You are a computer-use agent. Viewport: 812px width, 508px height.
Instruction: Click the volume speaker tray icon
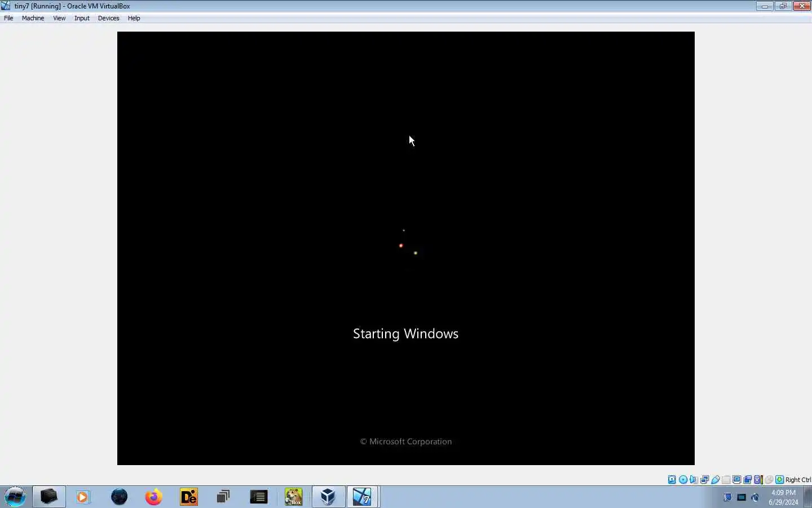coord(756,497)
